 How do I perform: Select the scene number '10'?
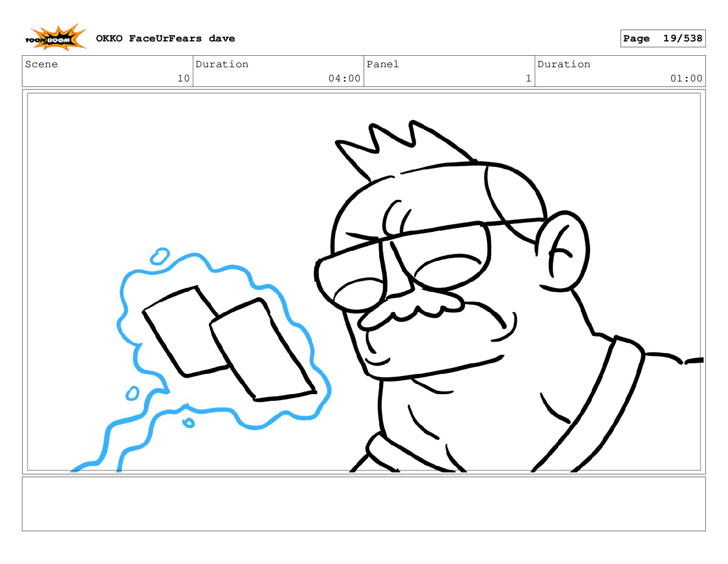(x=184, y=78)
